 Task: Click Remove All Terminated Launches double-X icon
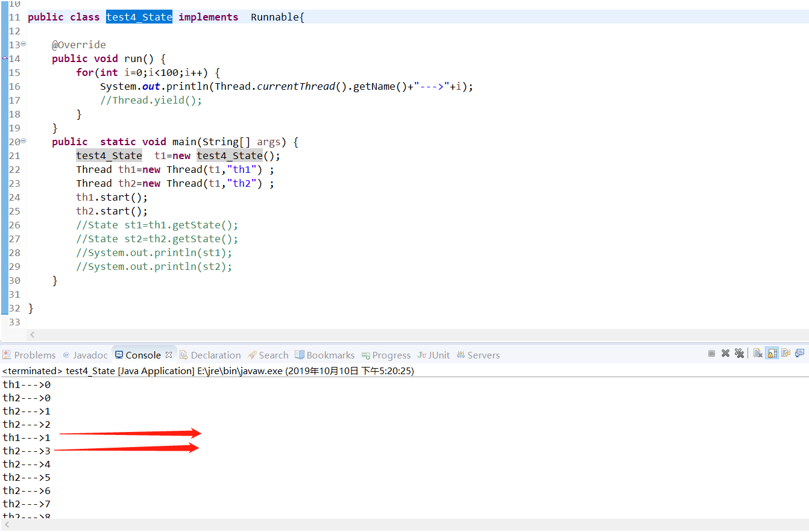coord(740,353)
